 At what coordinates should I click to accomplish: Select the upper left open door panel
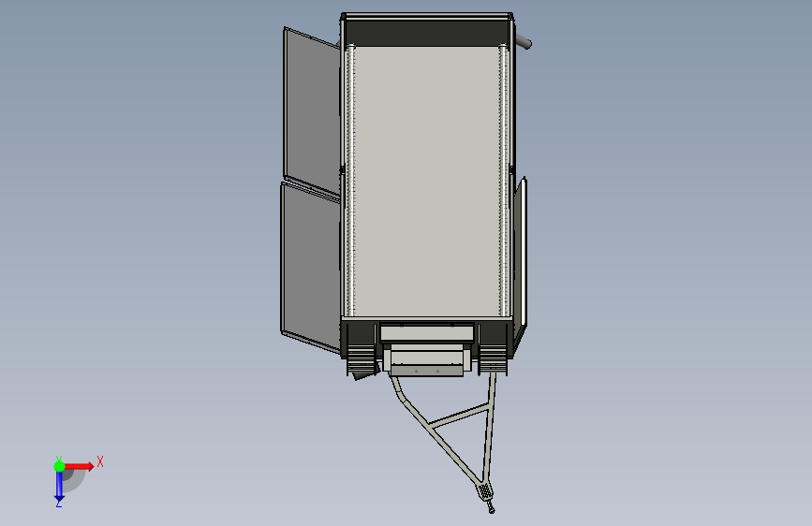coord(312,111)
